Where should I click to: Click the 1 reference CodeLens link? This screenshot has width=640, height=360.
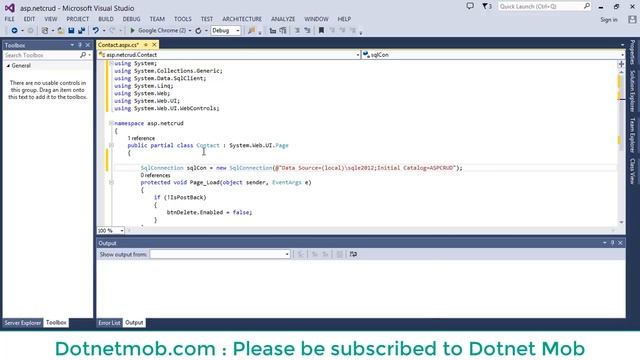pyautogui.click(x=141, y=138)
